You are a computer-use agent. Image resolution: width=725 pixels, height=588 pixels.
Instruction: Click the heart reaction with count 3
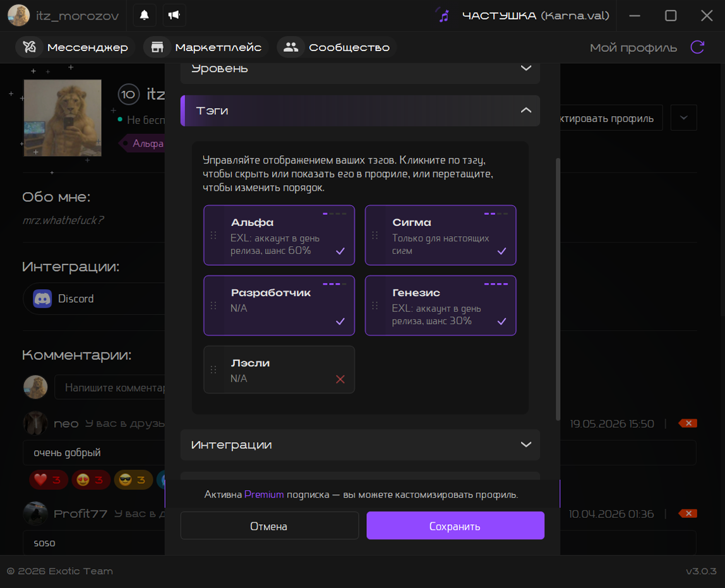click(x=49, y=480)
